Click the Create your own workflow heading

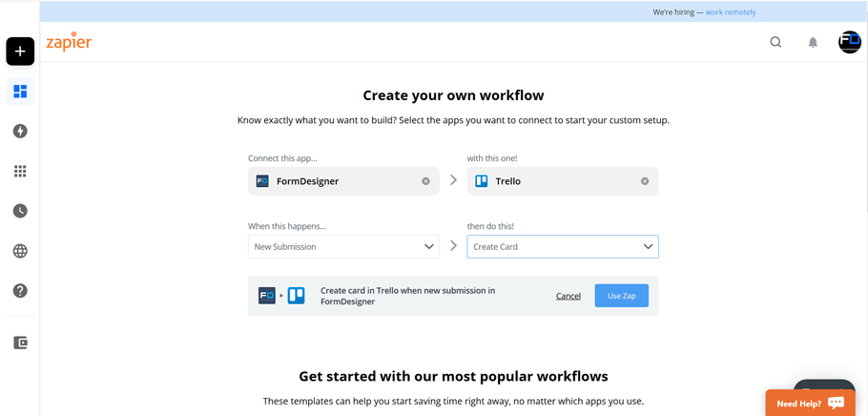tap(453, 95)
